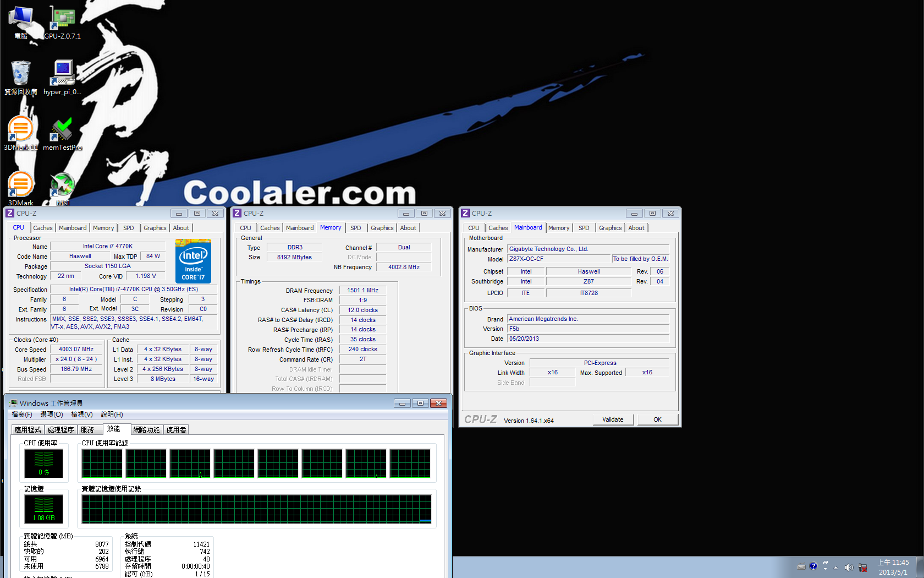
Task: Click the Z logo of the CPU-Z Memory window
Action: tap(237, 213)
